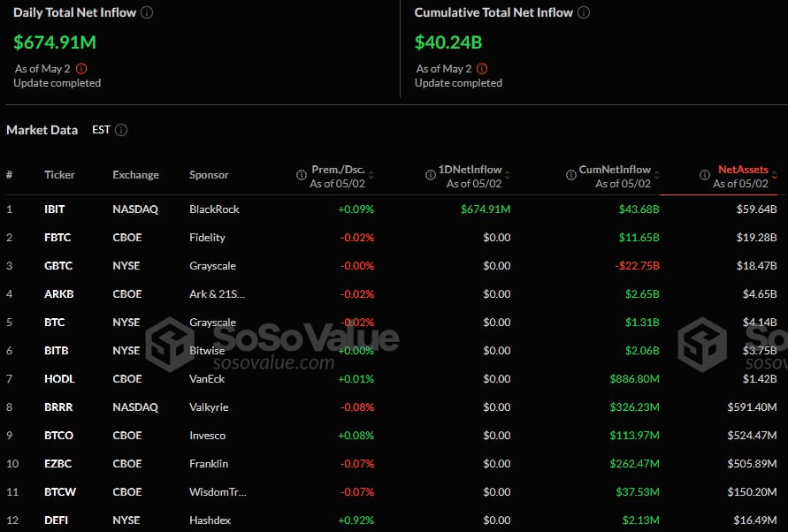Click the BlackRock sponsor cell
The height and width of the screenshot is (532, 788).
[x=214, y=209]
